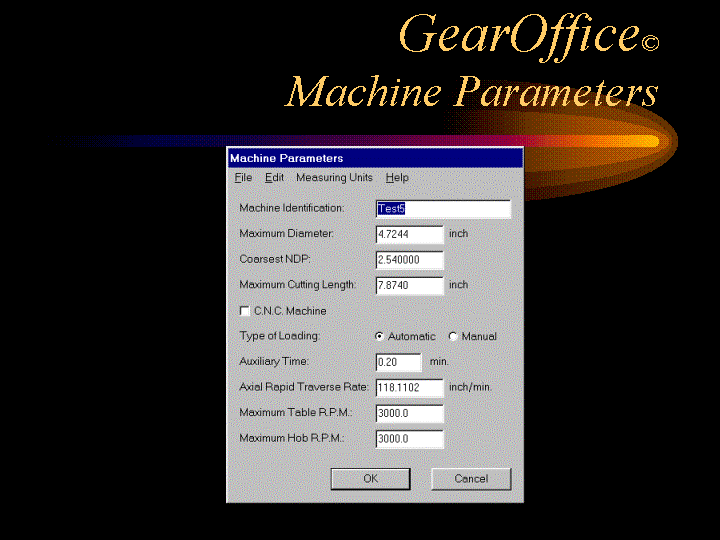Click the Maximum Hob R.P.M. field

(x=410, y=439)
